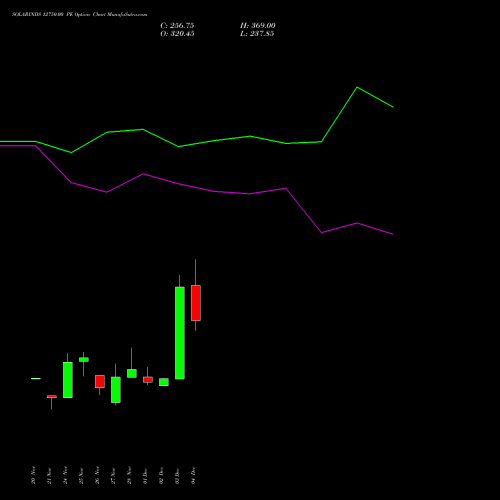Click the 03 Dec date label

(x=177, y=475)
